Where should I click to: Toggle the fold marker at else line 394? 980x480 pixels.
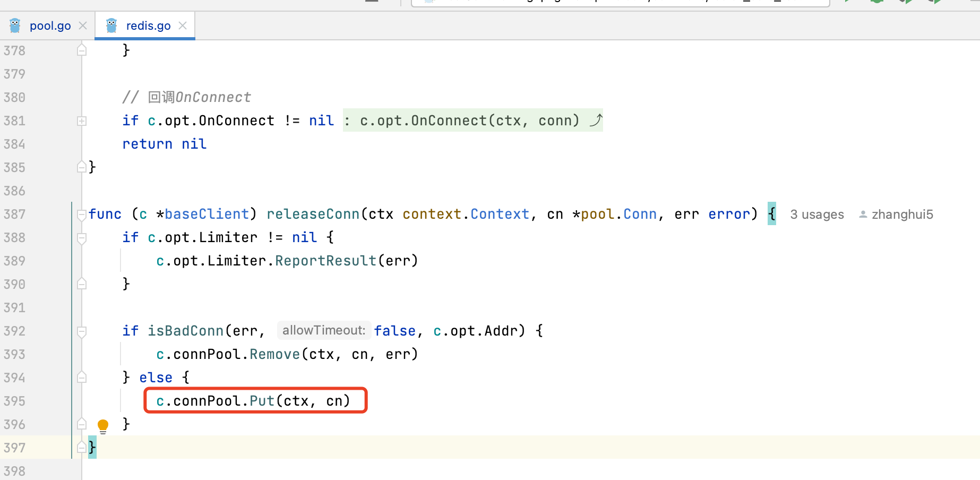(82, 378)
